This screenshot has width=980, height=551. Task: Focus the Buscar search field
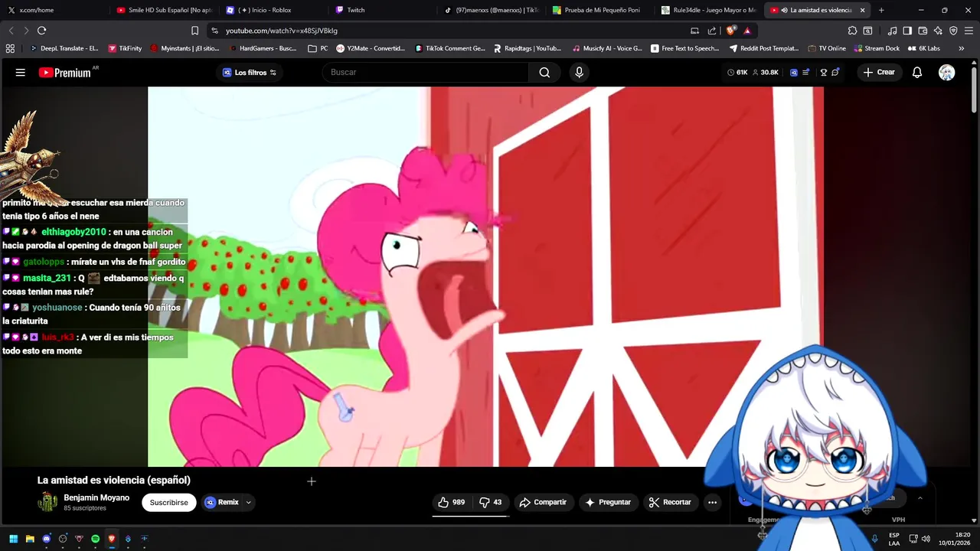pyautogui.click(x=425, y=72)
